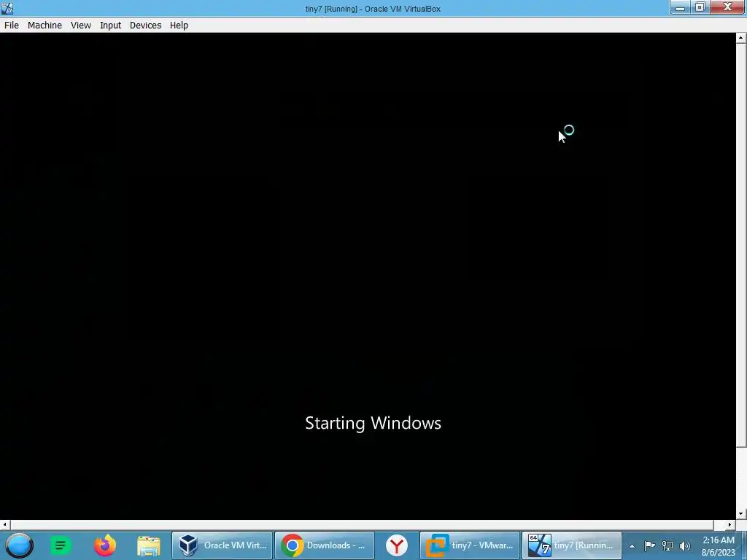The width and height of the screenshot is (747, 560).
Task: Open the View menu
Action: point(81,26)
